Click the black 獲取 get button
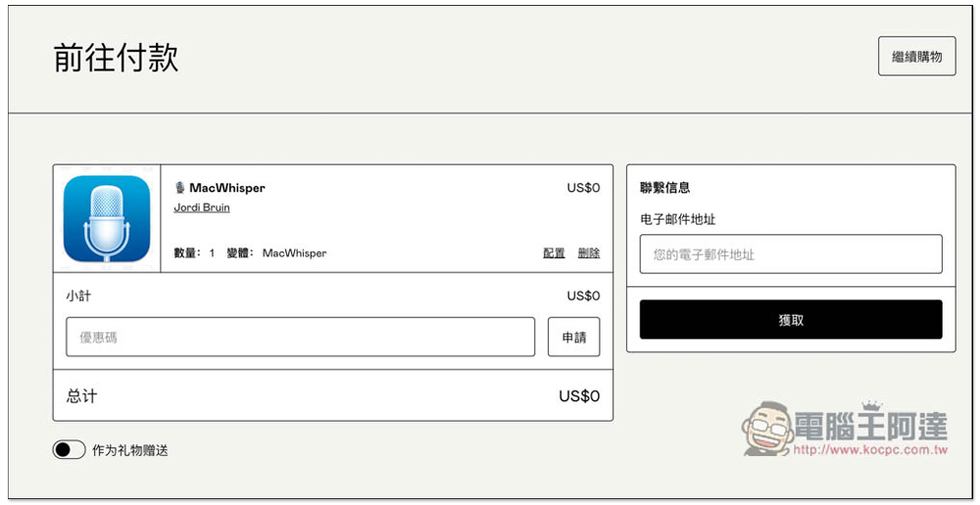 [791, 320]
